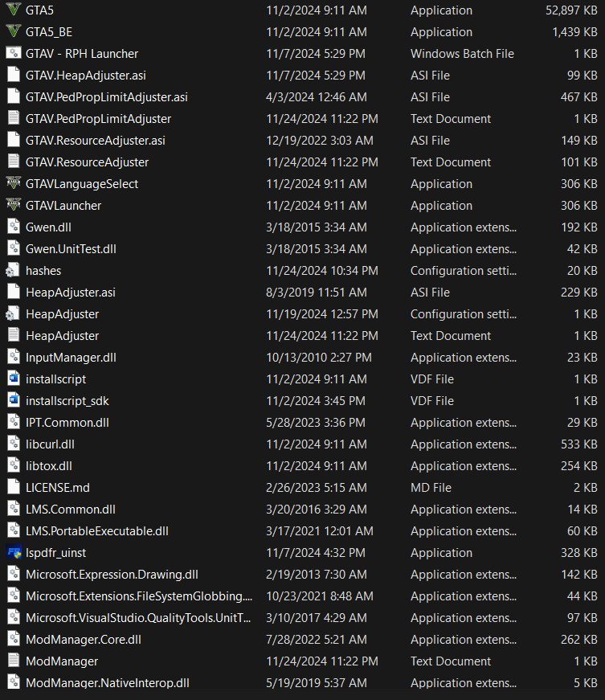Image resolution: width=605 pixels, height=700 pixels.
Task: Click the GTAV.HeapAdjuster.asi file icon
Action: click(x=14, y=75)
